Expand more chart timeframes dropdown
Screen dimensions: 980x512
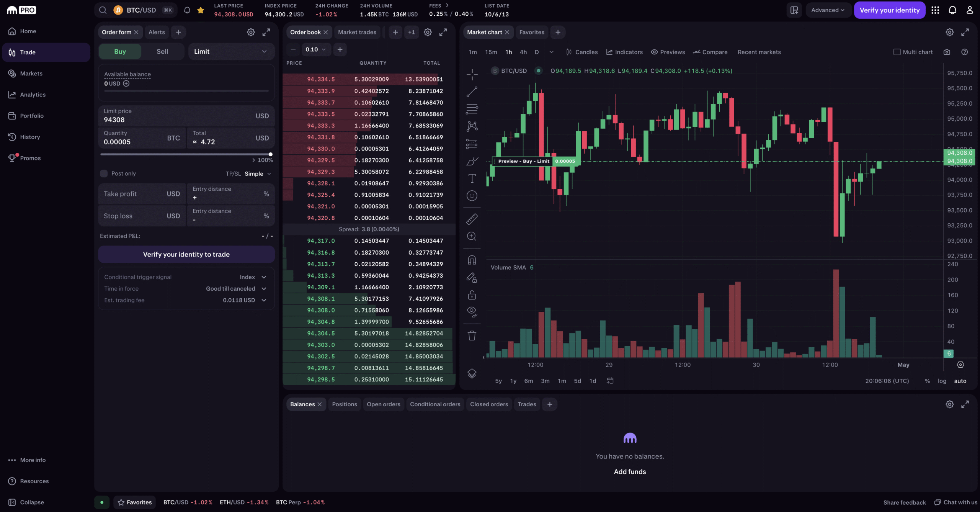point(551,52)
